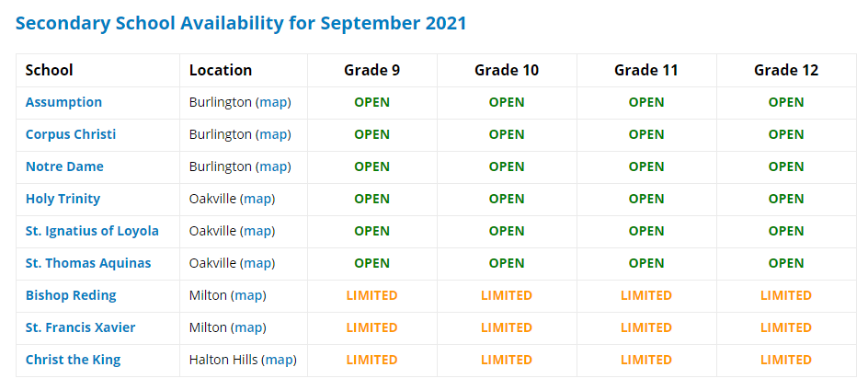Open the Christ the King link
The height and width of the screenshot is (390, 868).
coord(73,360)
